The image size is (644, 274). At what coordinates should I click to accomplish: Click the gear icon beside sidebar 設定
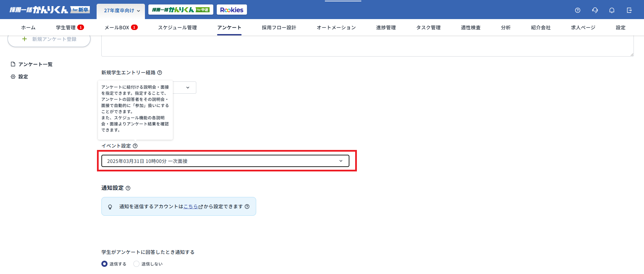click(13, 77)
